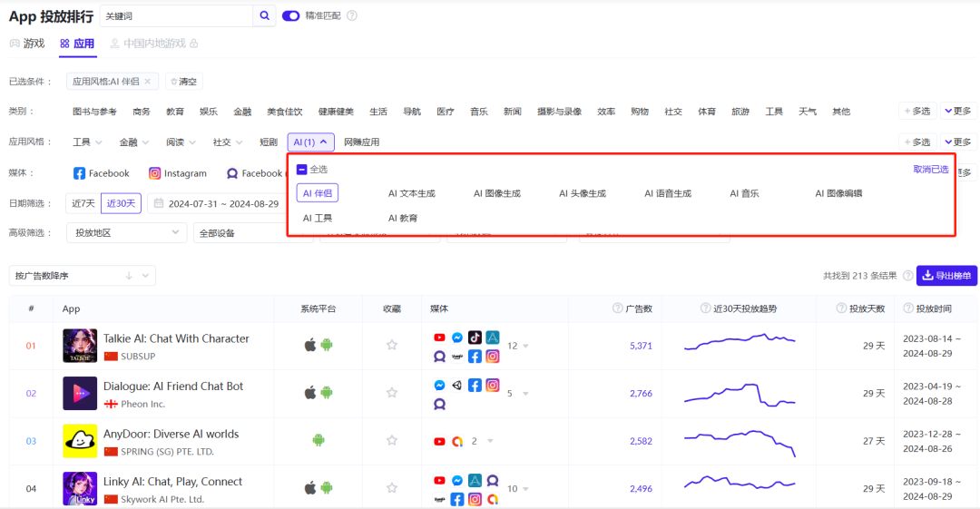Image resolution: width=980 pixels, height=509 pixels.
Task: Click 多选 in the 应用风格 row
Action: [x=916, y=142]
